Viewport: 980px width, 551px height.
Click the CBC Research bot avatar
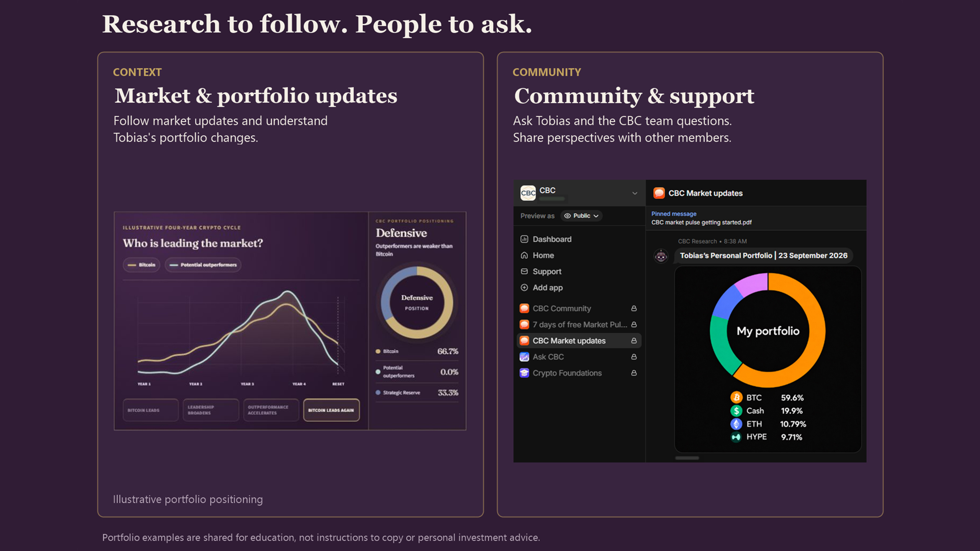coord(661,256)
